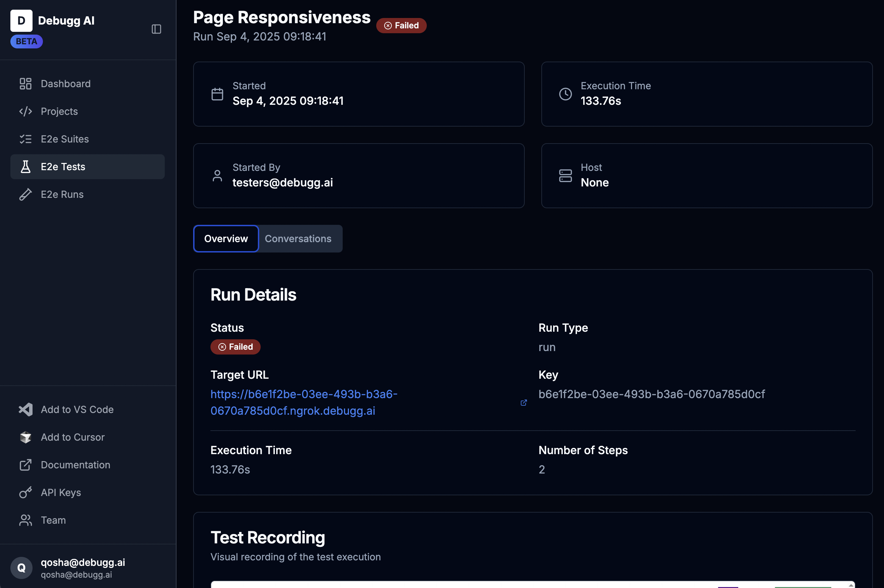
Task: Click the calendar icon next to Started
Action: (217, 94)
